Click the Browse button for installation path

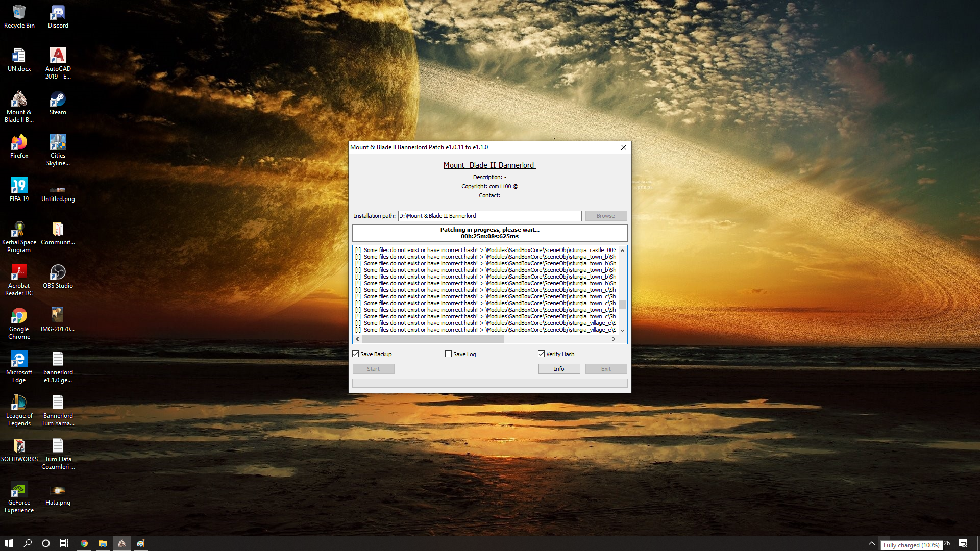(x=606, y=216)
